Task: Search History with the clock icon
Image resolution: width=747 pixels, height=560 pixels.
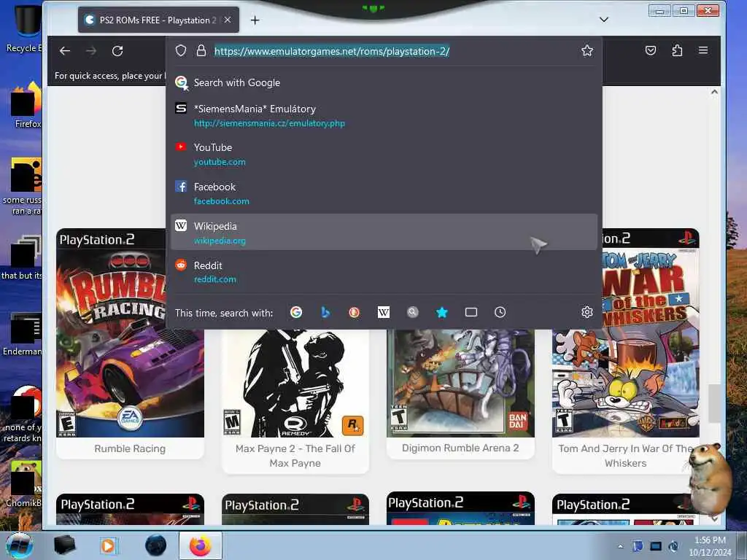Action: point(500,312)
